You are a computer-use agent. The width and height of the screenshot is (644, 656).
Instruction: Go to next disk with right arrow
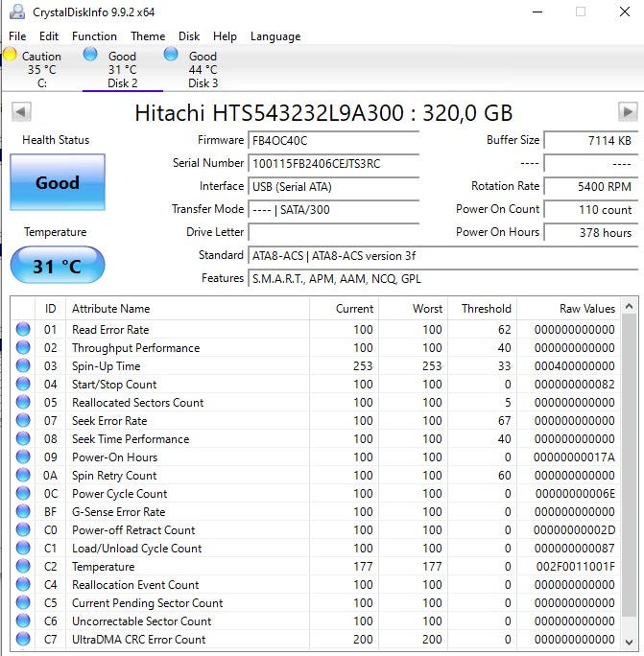pyautogui.click(x=628, y=111)
